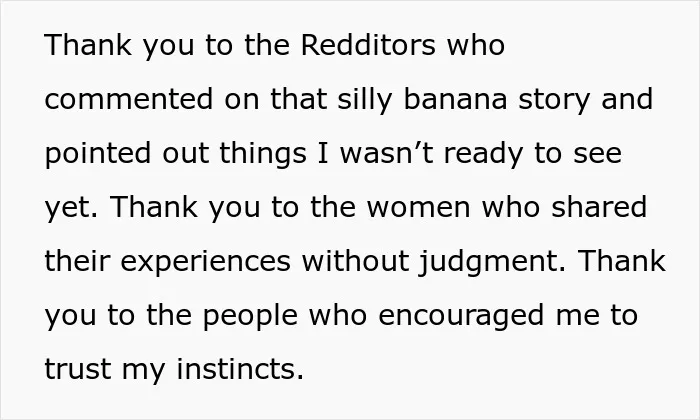Click the word "people" in sixth line

250,317
